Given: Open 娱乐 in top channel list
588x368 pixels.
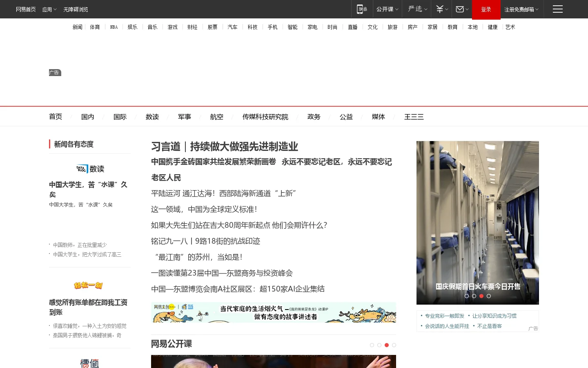Looking at the screenshot, I should (x=132, y=27).
